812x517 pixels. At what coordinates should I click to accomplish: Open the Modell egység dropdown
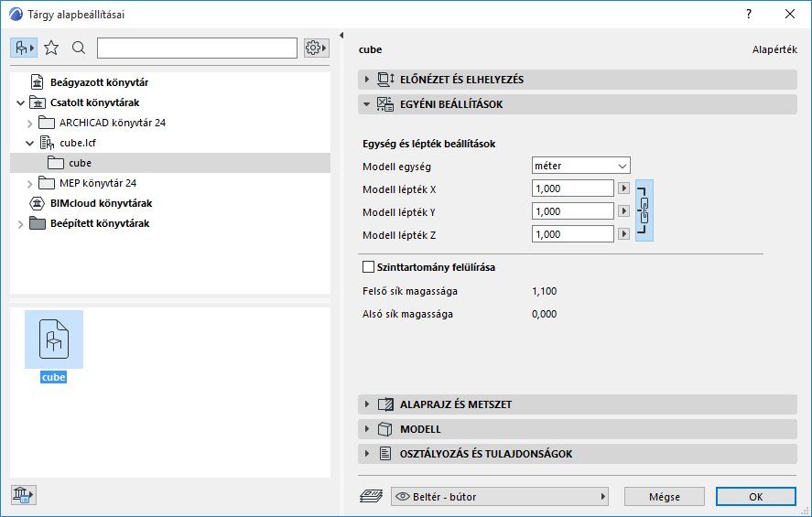click(x=581, y=166)
